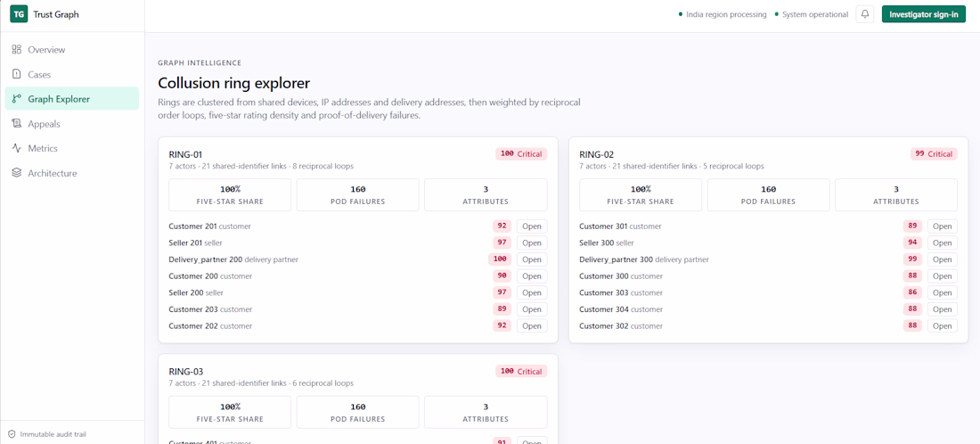Image resolution: width=980 pixels, height=444 pixels.
Task: Click RING-02 Attributes stat box
Action: pyautogui.click(x=896, y=195)
